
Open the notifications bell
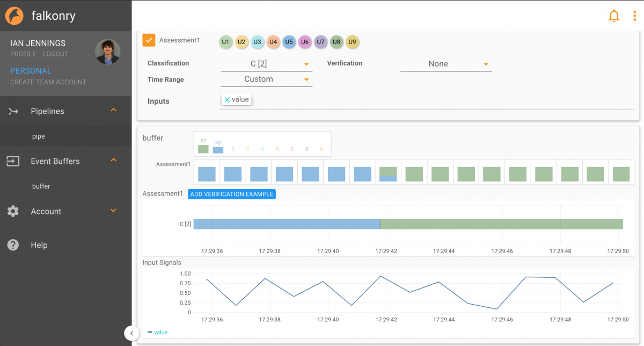point(614,16)
